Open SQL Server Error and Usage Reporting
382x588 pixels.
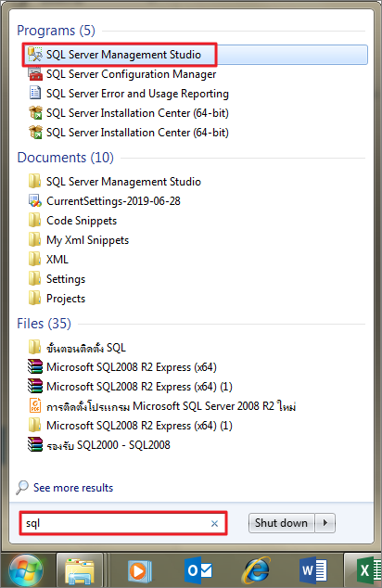[137, 94]
